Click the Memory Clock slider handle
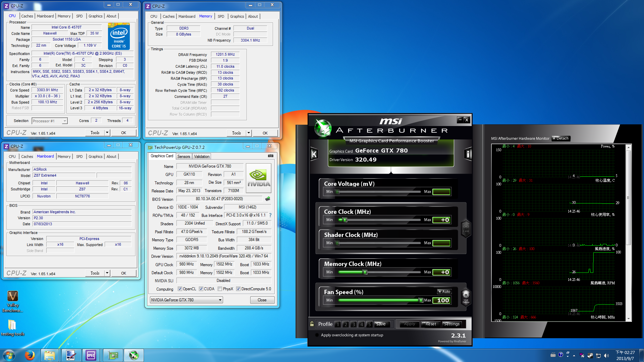644x362 pixels. tap(365, 272)
